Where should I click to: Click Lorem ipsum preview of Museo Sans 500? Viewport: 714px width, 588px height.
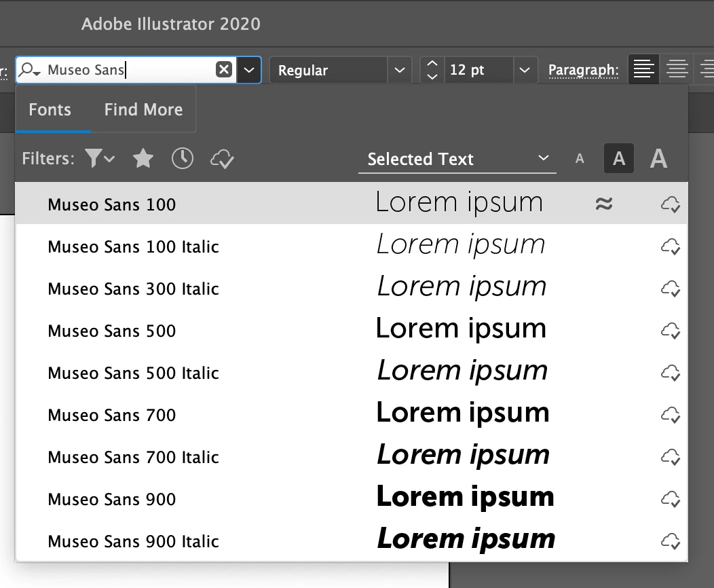[461, 329]
